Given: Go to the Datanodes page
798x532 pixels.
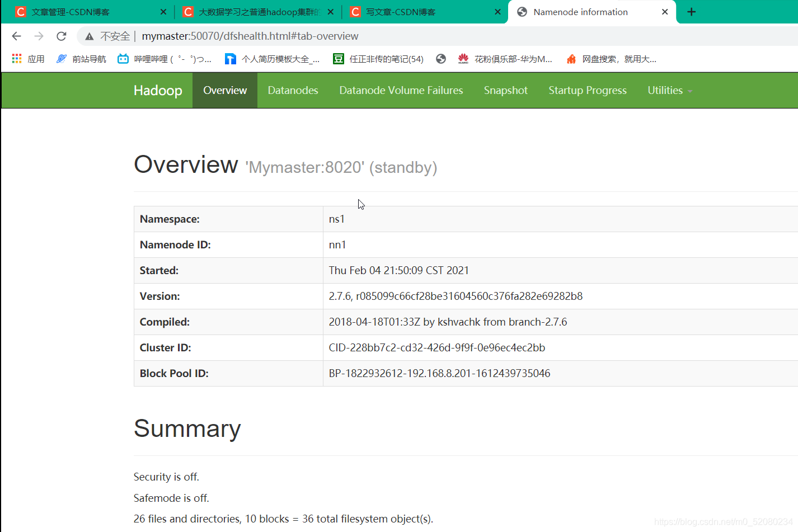Looking at the screenshot, I should 293,91.
